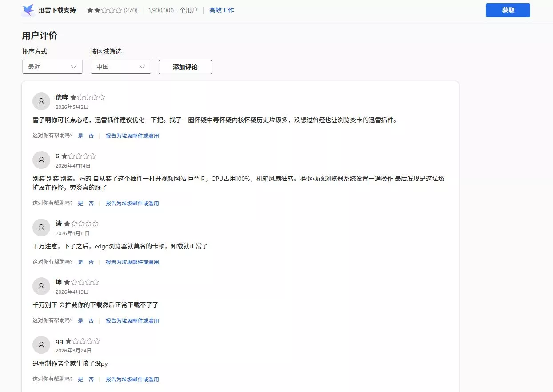The image size is (553, 392).
Task: Click the 1,900,000+ 个用户 user count text
Action: (173, 10)
